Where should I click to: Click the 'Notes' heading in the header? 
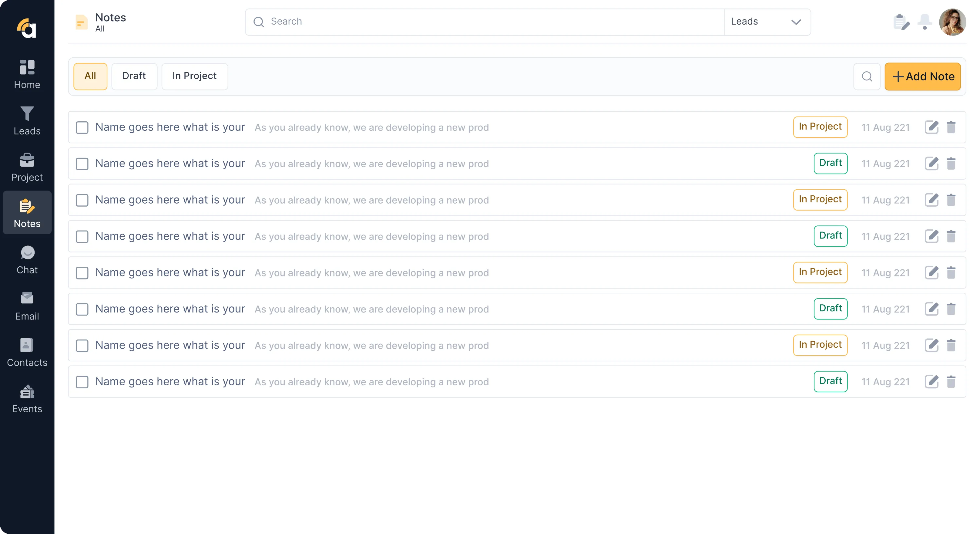[111, 18]
